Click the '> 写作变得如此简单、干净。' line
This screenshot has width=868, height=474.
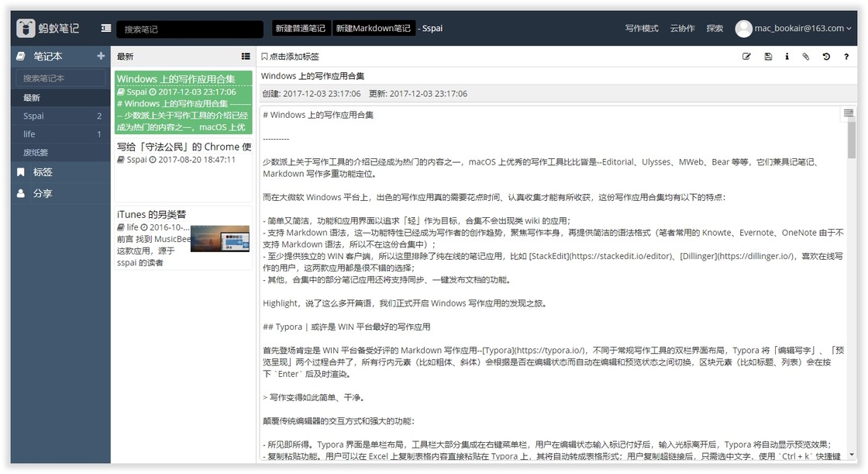(x=314, y=397)
